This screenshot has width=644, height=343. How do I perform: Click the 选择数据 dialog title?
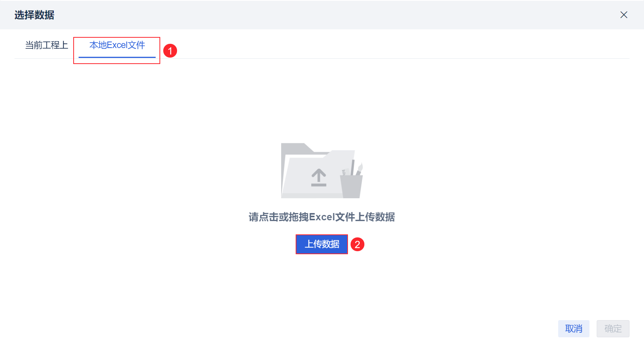pyautogui.click(x=34, y=15)
